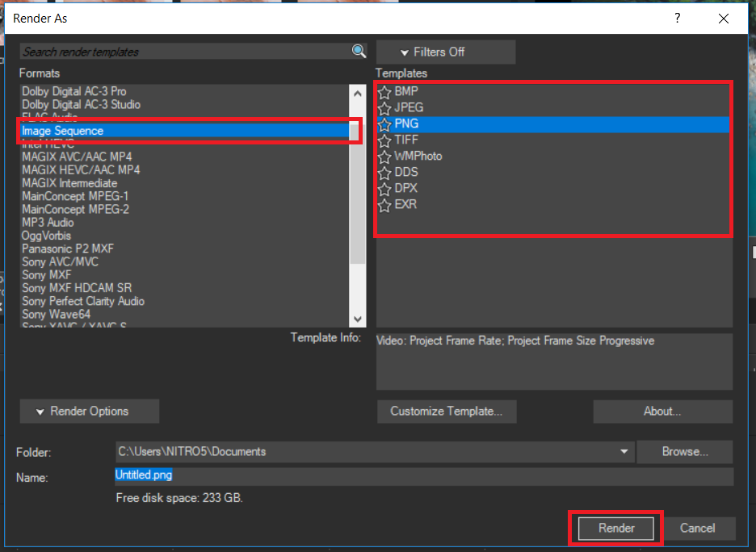Select Sony MXF HDCAM SR format

point(185,288)
